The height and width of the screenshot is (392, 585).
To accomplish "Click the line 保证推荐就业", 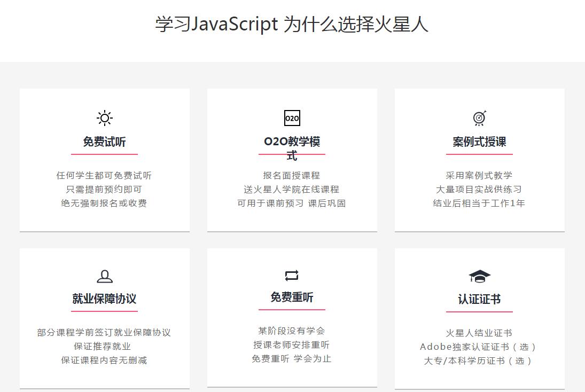I will click(x=102, y=346).
